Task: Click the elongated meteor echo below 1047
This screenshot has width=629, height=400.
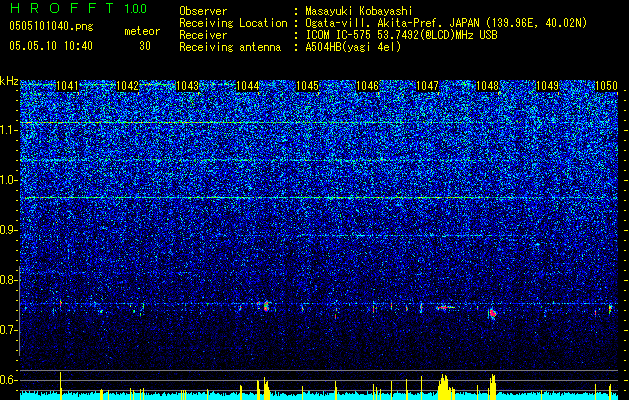Action: pos(445,308)
